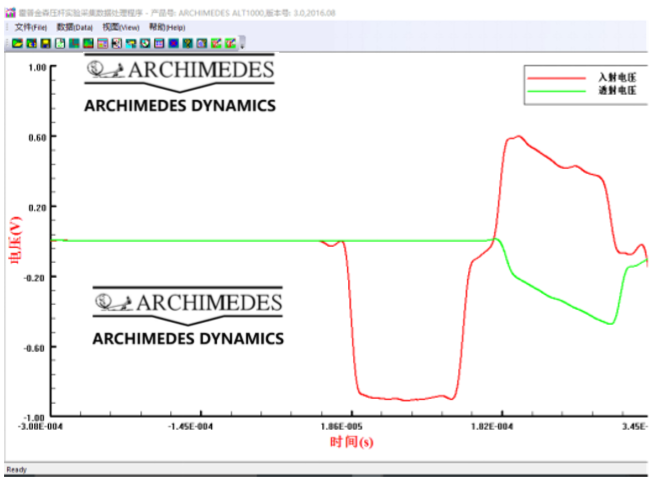Click the 入射电压 legend label
This screenshot has width=654, height=478.
click(x=617, y=77)
